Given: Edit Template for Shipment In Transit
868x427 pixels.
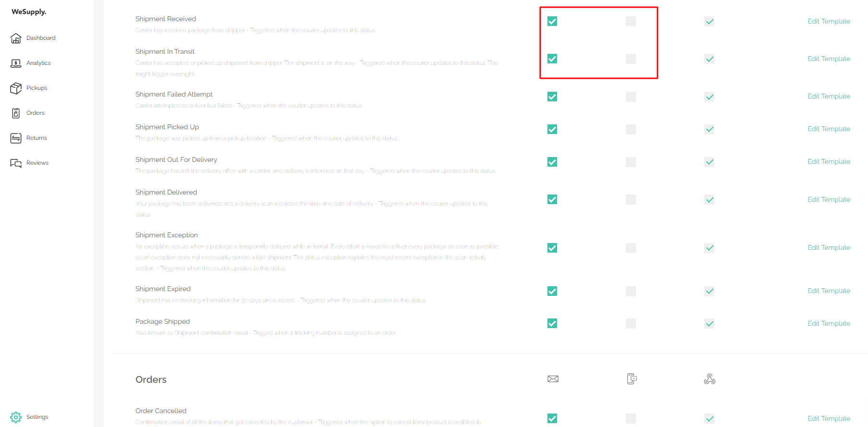Looking at the screenshot, I should (829, 59).
